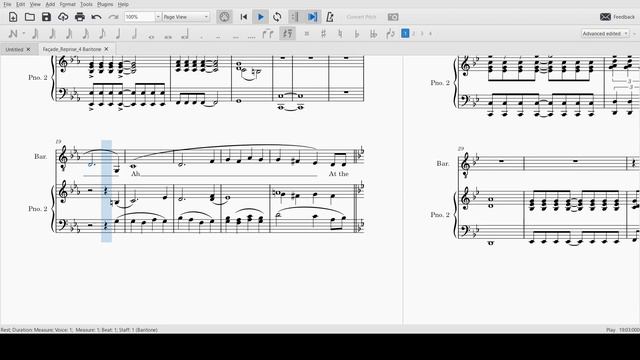Click the zoom percentage field showing 100%

(140, 17)
